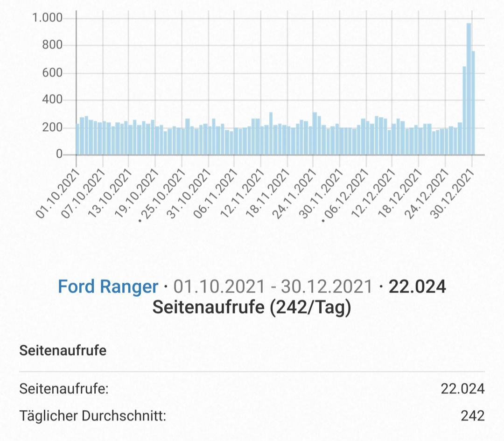Click the 242 daily average value
This screenshot has width=504, height=441.
[x=472, y=416]
